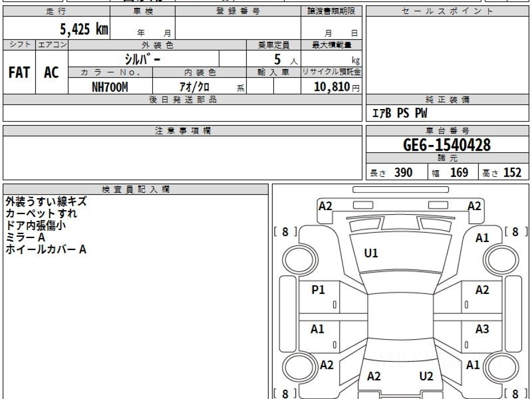Click the カラーNo. label
The width and height of the screenshot is (532, 399).
[x=110, y=72]
